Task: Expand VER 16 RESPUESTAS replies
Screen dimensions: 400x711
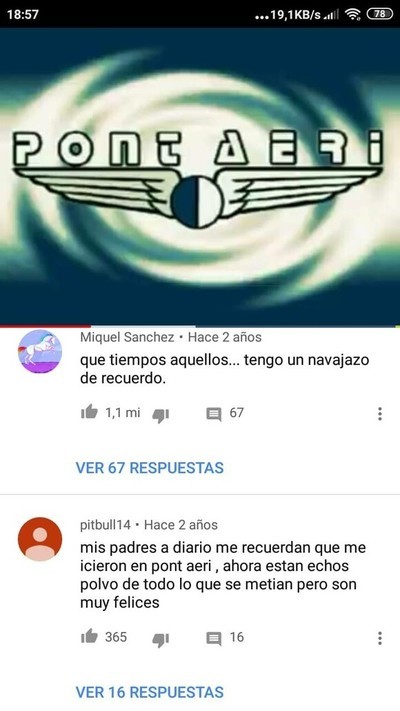Action: point(150,692)
